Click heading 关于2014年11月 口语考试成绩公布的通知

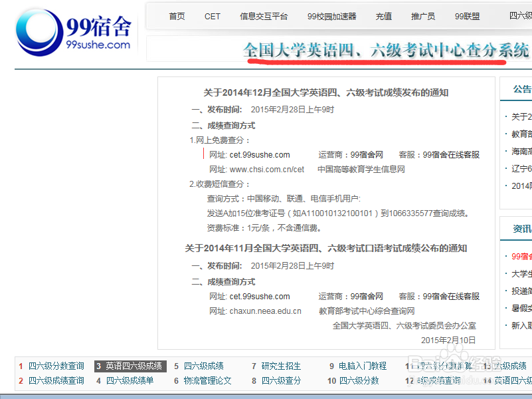pyautogui.click(x=326, y=248)
